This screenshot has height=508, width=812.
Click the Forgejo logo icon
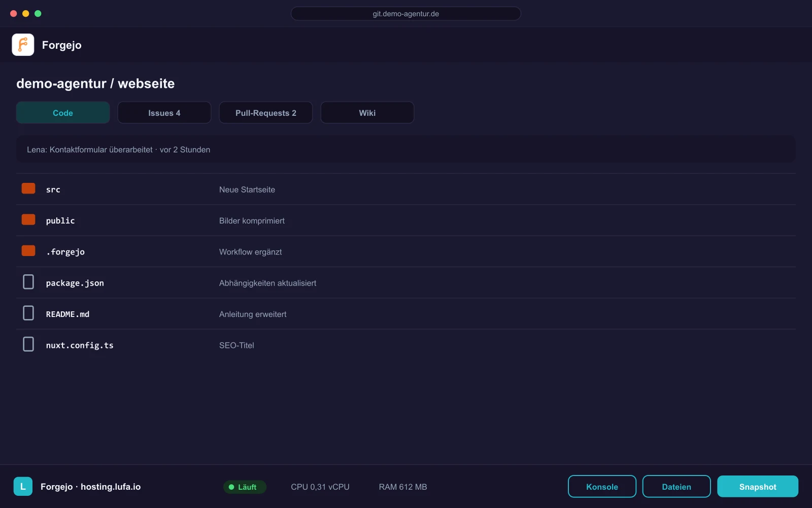[x=23, y=45]
